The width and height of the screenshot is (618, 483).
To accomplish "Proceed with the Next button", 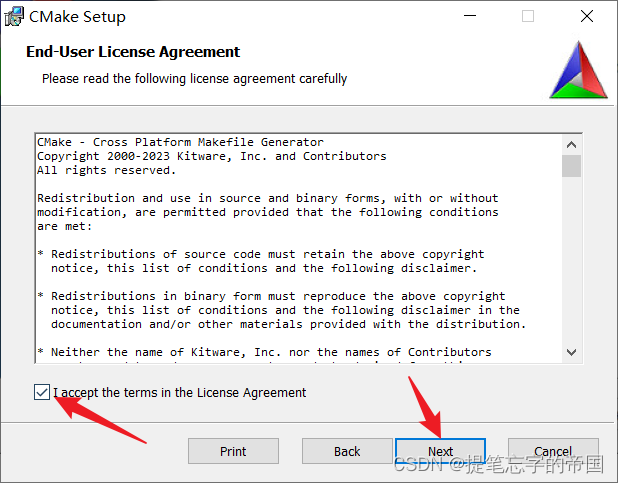I will point(441,451).
